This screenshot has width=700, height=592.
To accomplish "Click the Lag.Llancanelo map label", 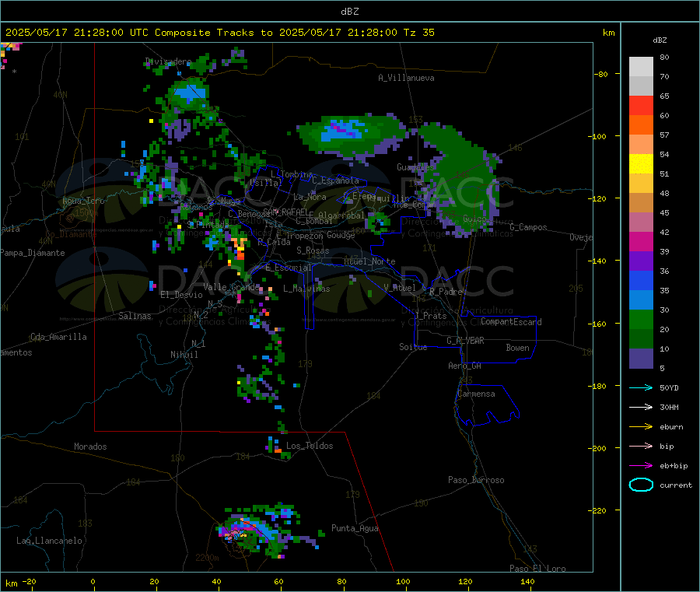I will 50,541.
